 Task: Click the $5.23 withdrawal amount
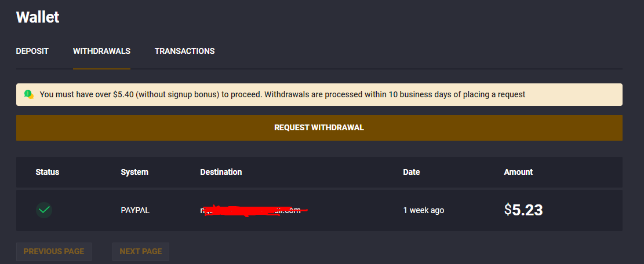tap(523, 210)
